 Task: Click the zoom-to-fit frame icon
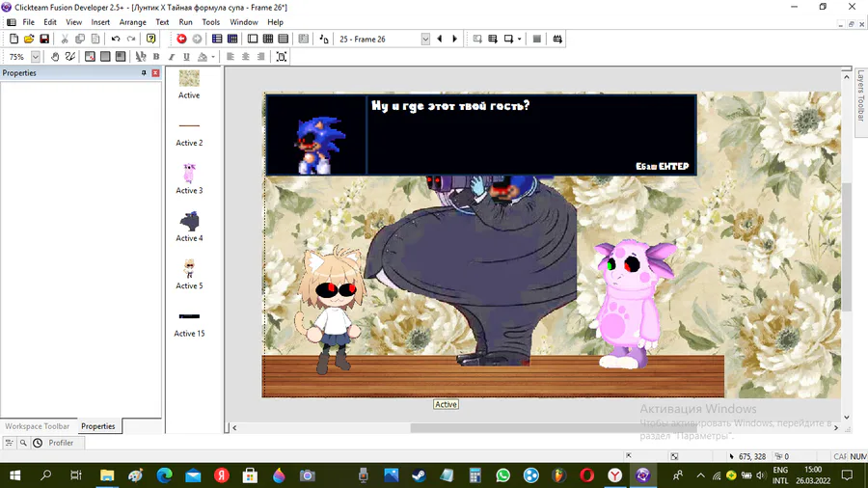tap(282, 57)
